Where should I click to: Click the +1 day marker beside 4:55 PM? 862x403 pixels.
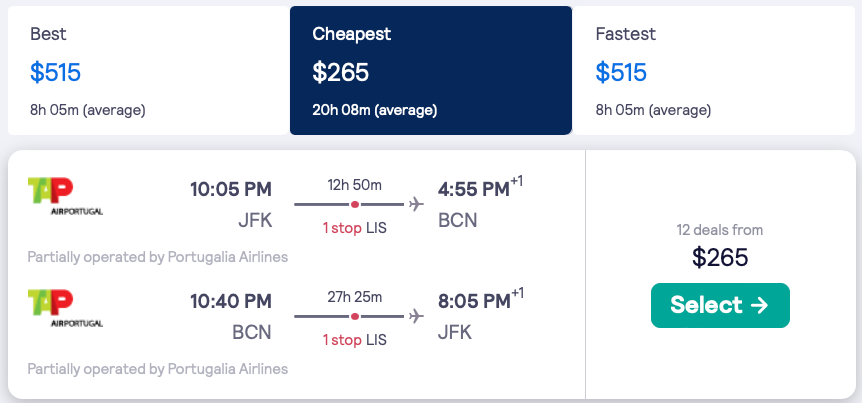(x=517, y=181)
